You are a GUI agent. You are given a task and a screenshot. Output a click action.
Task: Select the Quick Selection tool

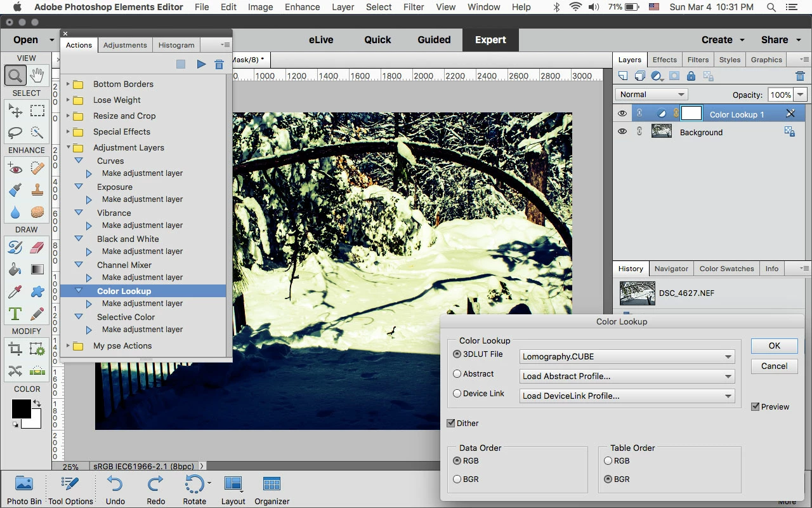[37, 133]
